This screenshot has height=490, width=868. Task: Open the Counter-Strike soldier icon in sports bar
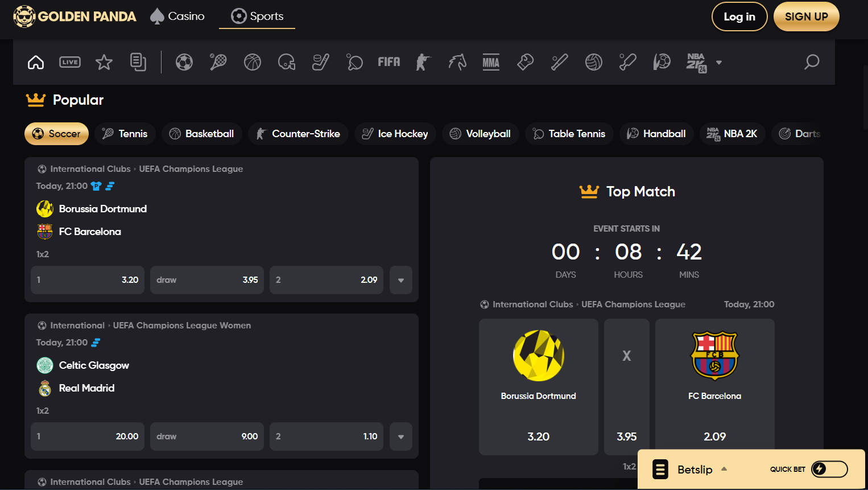(423, 62)
